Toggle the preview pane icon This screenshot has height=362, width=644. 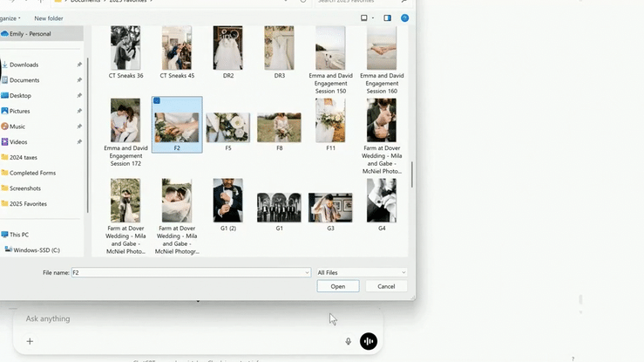pyautogui.click(x=387, y=18)
